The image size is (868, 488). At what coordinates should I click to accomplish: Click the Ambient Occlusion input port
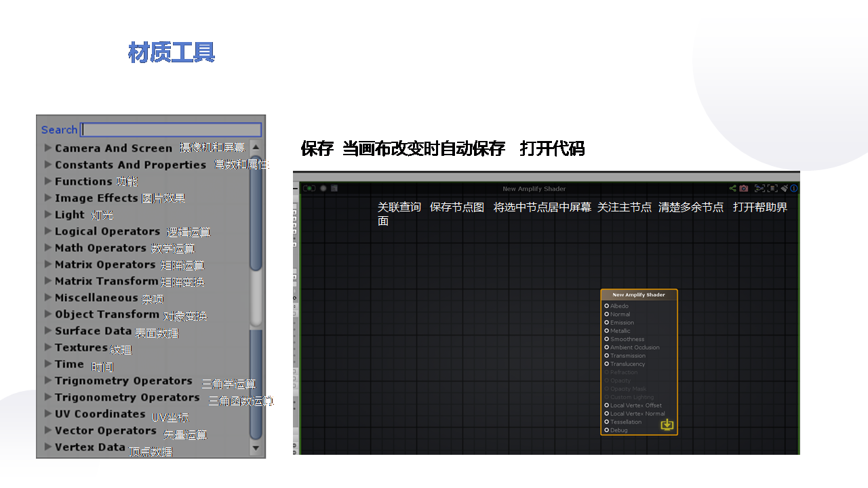click(x=607, y=348)
